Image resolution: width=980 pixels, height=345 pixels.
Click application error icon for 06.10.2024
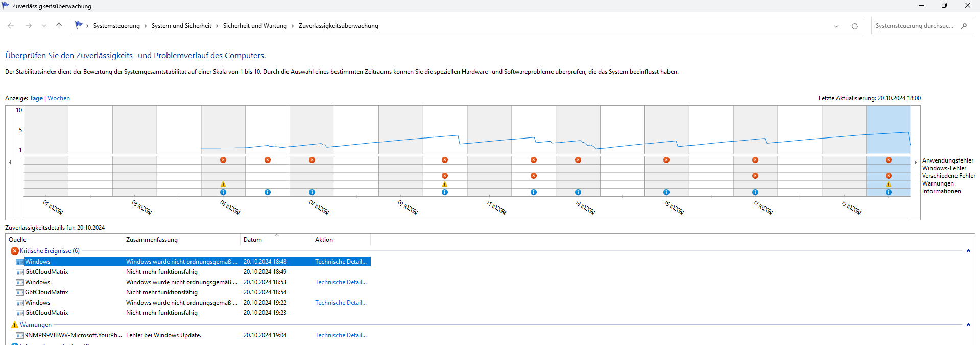(268, 160)
